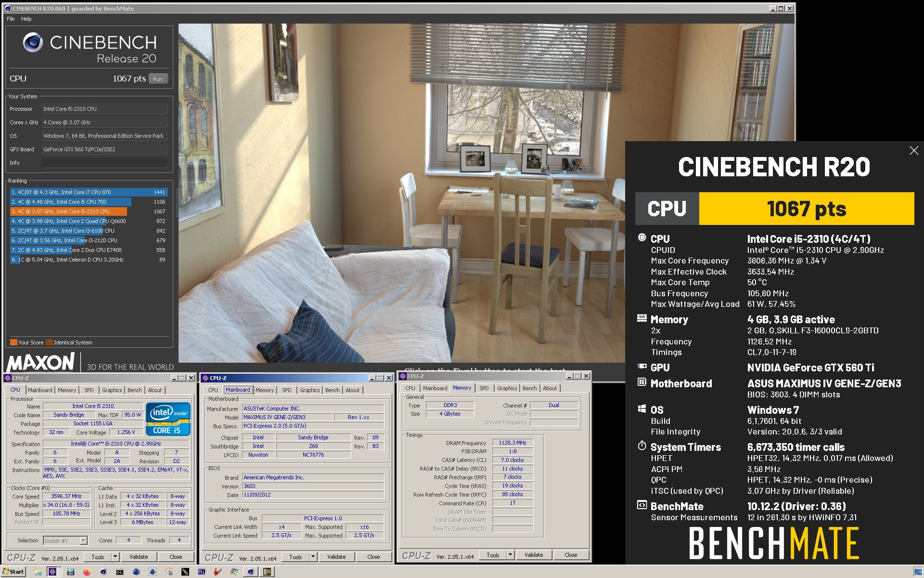Image resolution: width=924 pixels, height=578 pixels.
Task: Click Validate in middle CPU-Z window
Action: pos(336,557)
